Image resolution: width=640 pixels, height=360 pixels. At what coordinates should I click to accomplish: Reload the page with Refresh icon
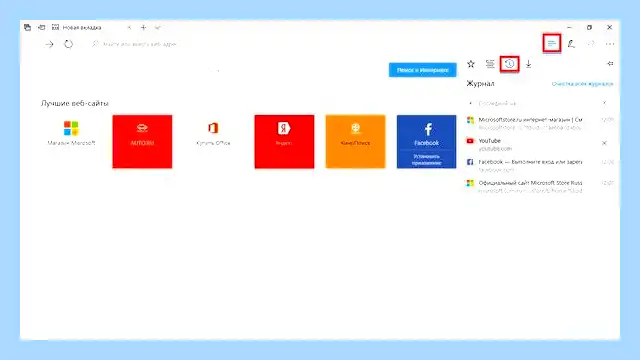coord(68,44)
